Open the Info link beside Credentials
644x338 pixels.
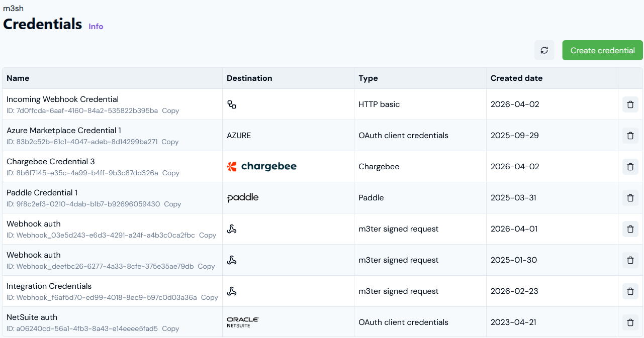[96, 26]
